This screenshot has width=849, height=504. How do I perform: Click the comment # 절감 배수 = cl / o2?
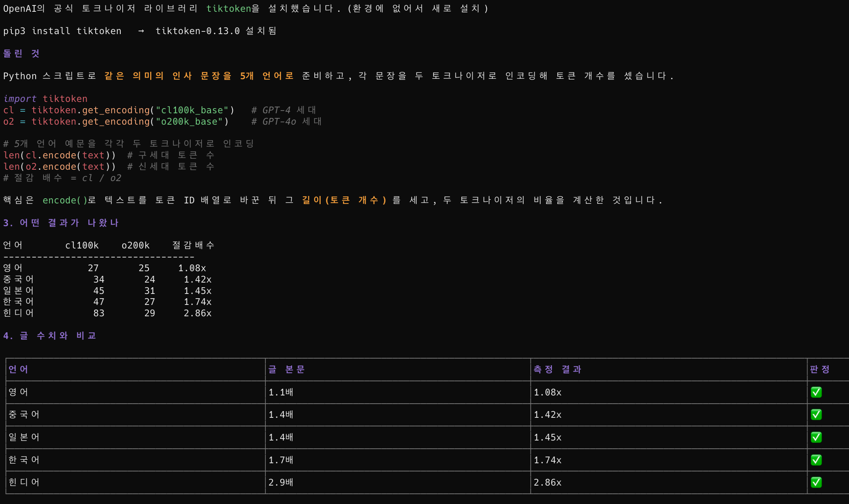62,178
